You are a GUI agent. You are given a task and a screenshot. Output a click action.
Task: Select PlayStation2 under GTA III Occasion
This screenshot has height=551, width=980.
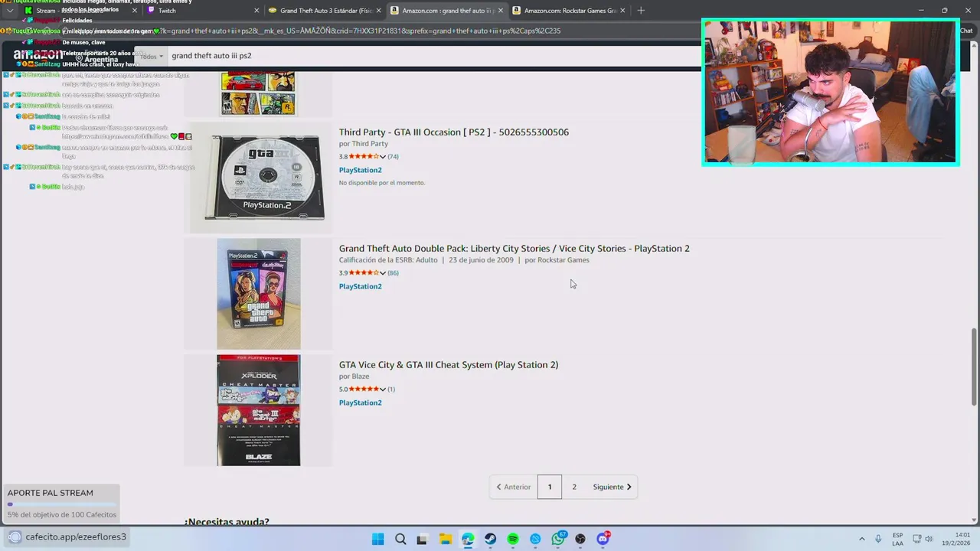pos(360,170)
